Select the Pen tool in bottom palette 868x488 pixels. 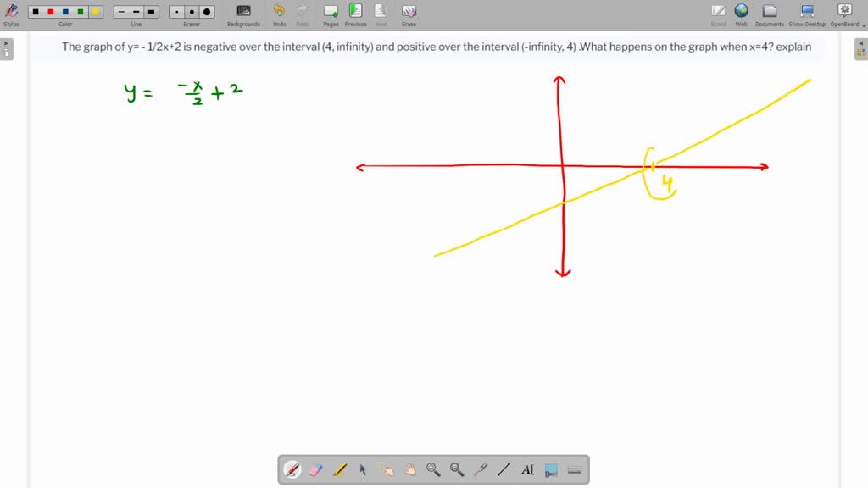coord(292,469)
